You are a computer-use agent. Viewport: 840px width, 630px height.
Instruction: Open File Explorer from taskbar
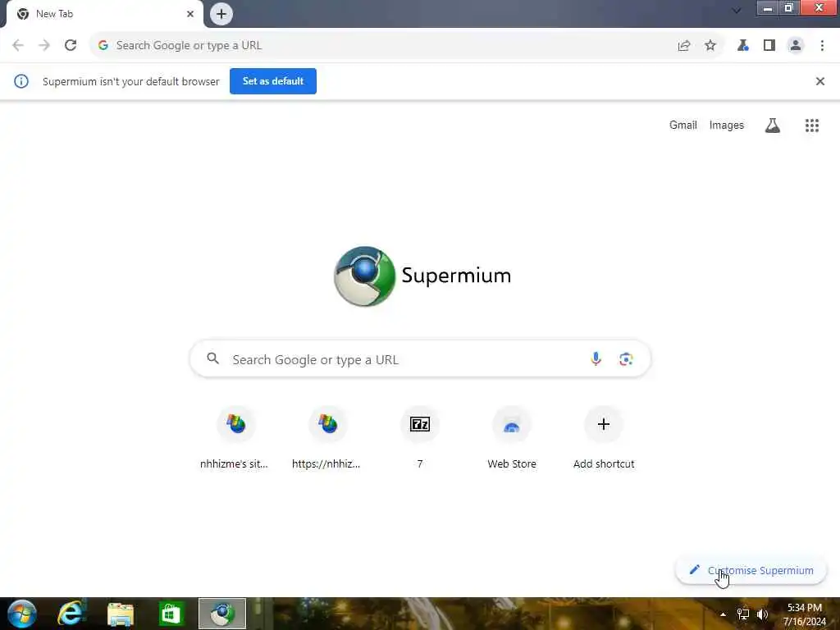pyautogui.click(x=121, y=614)
